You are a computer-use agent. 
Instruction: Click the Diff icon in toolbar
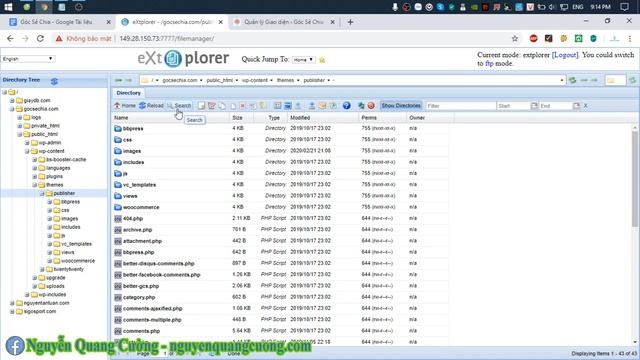(288, 106)
